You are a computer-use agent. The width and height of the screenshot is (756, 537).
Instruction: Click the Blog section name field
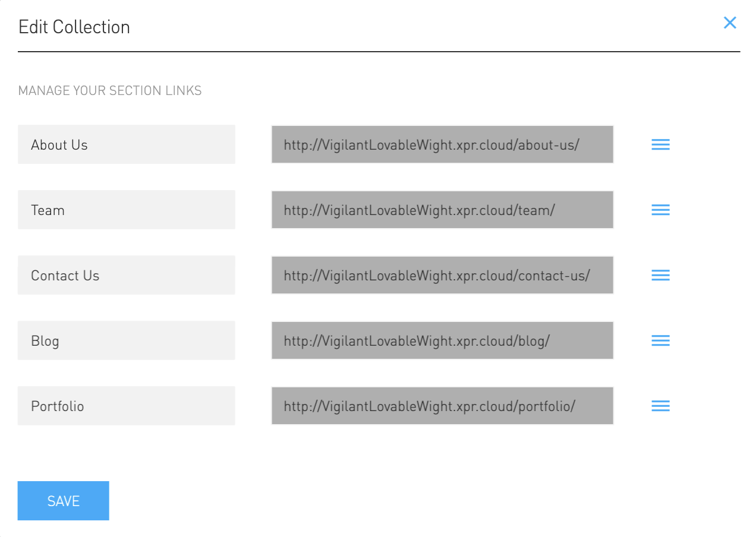click(126, 340)
